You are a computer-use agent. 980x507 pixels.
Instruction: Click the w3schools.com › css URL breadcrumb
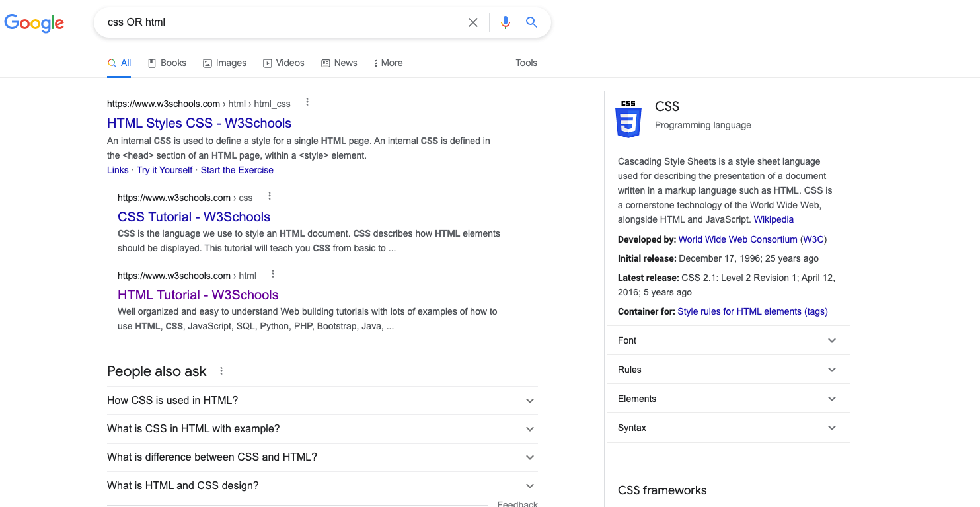click(185, 198)
